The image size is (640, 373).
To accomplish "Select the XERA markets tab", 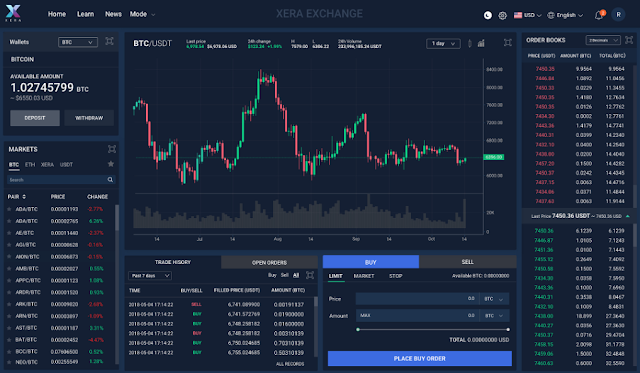I will (47, 164).
